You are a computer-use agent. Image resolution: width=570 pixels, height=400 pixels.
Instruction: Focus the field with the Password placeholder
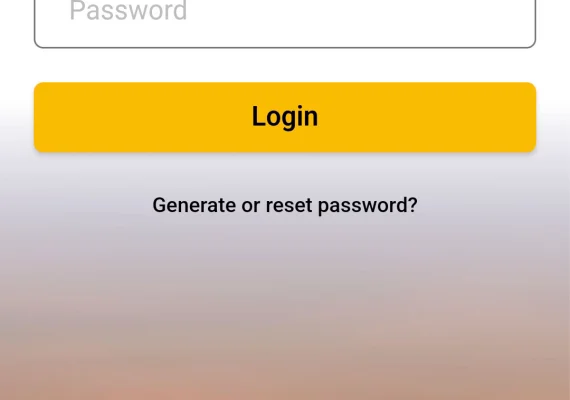click(x=285, y=24)
